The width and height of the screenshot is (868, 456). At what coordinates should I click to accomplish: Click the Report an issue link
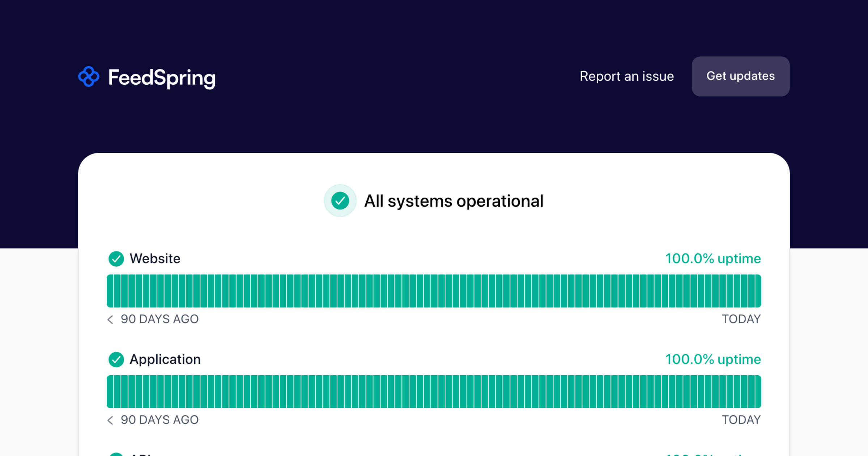(627, 76)
